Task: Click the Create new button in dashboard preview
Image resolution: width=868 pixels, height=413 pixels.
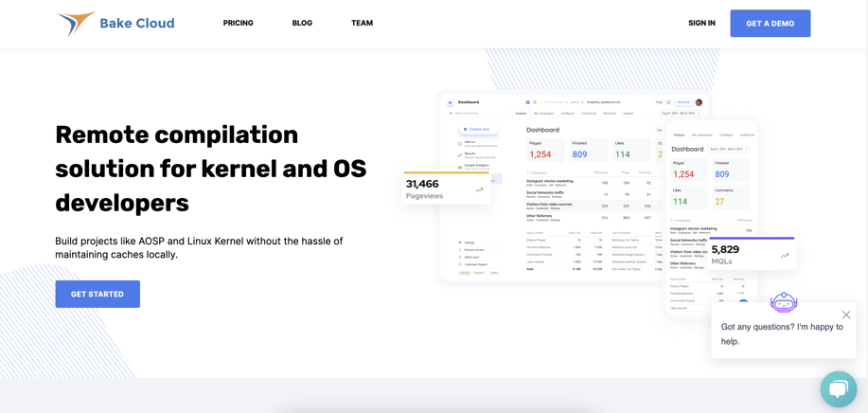Action: (478, 129)
